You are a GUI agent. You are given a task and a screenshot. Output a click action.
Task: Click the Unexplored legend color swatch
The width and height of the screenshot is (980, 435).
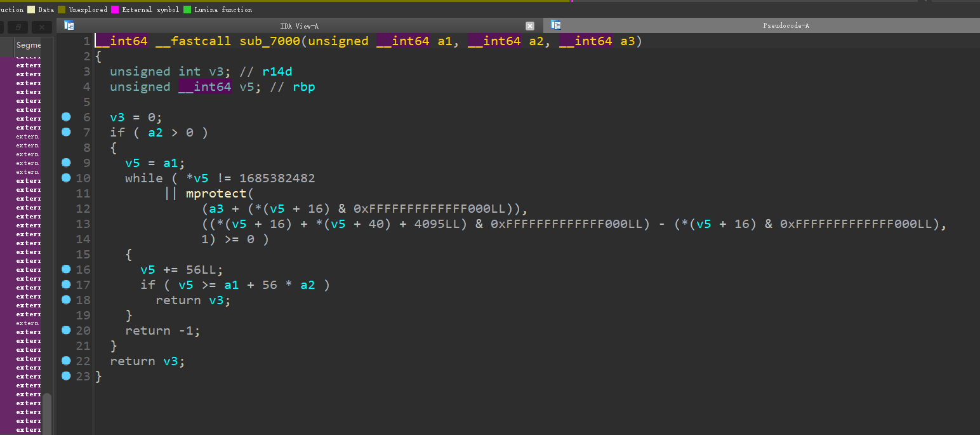click(62, 10)
